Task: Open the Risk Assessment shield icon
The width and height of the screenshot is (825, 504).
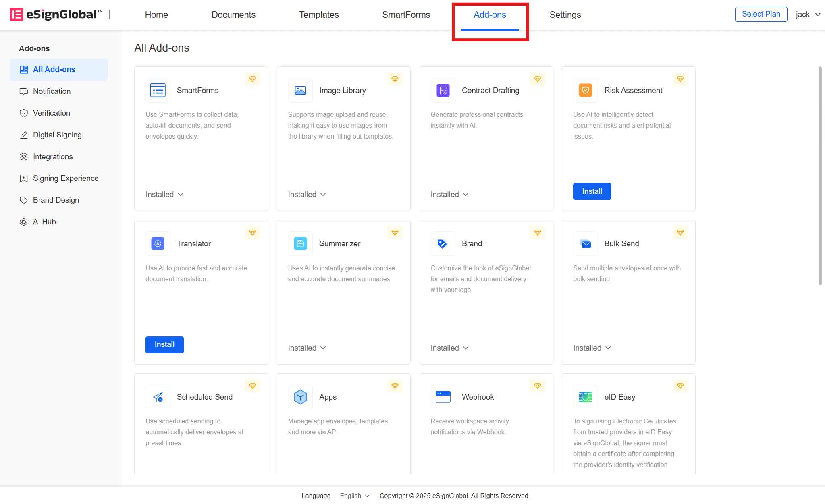Action: pyautogui.click(x=586, y=90)
